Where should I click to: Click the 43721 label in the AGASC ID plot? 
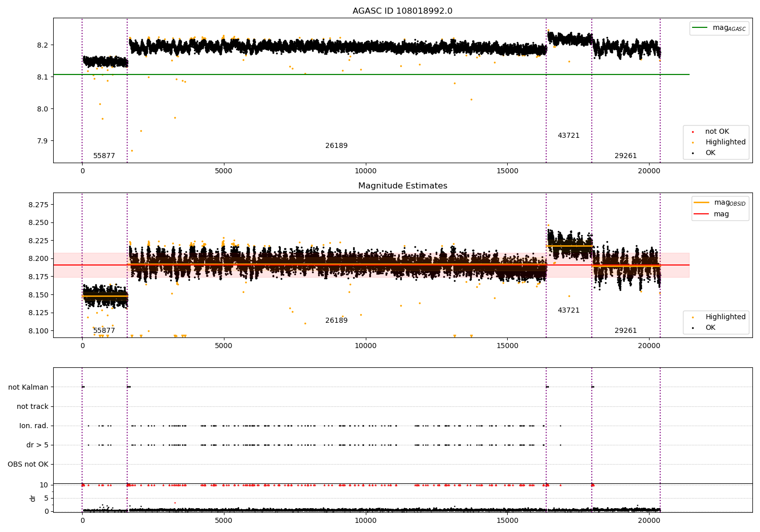tap(568, 136)
